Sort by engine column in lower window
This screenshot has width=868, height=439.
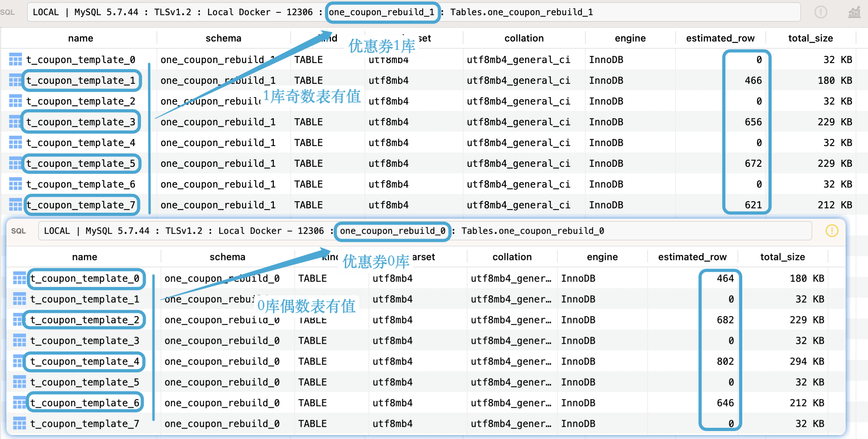(602, 257)
